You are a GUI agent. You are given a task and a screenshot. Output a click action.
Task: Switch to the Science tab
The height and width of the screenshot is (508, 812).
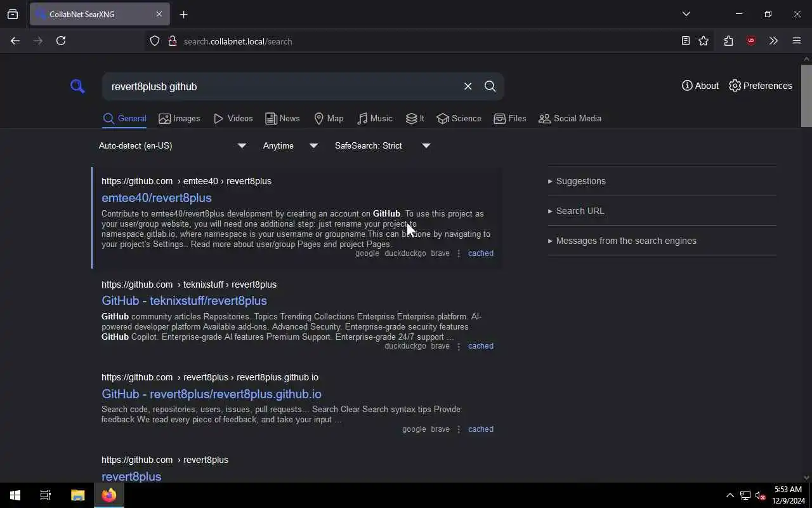(x=459, y=119)
